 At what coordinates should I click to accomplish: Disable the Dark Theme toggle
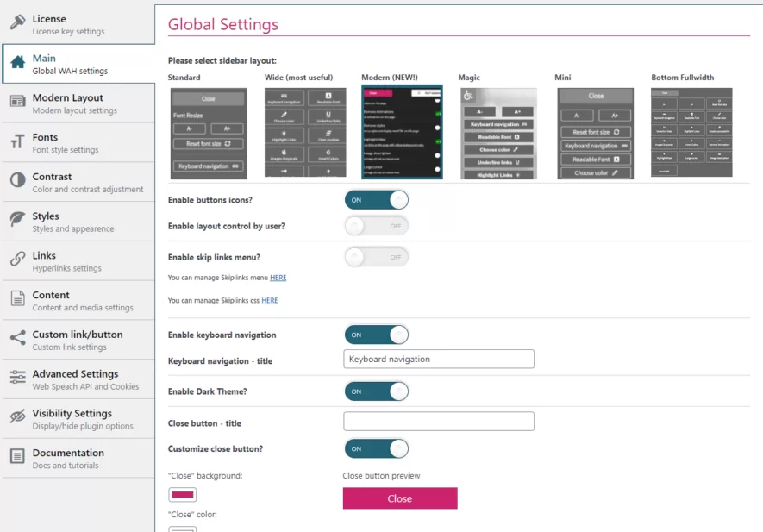tap(377, 389)
